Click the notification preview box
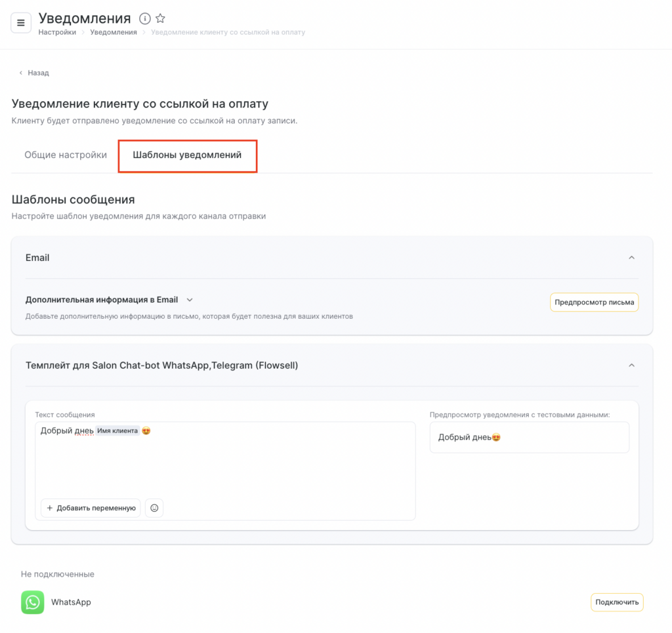The width and height of the screenshot is (672, 633). click(529, 438)
